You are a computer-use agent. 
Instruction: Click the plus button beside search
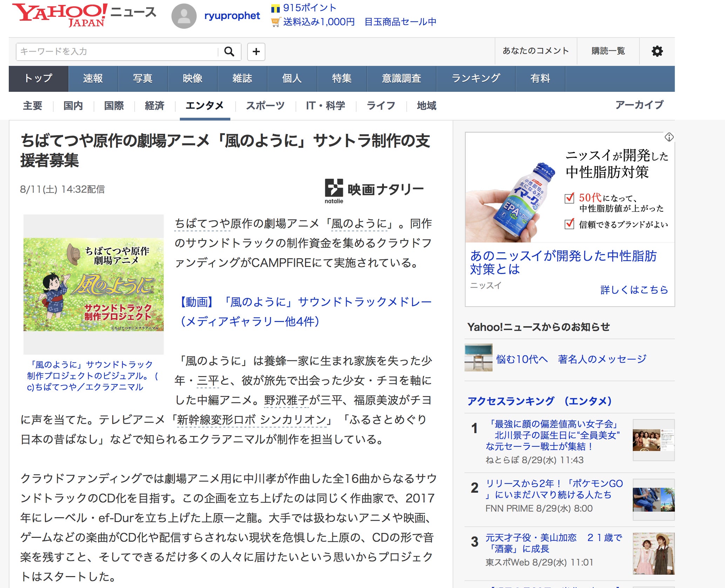pyautogui.click(x=256, y=52)
